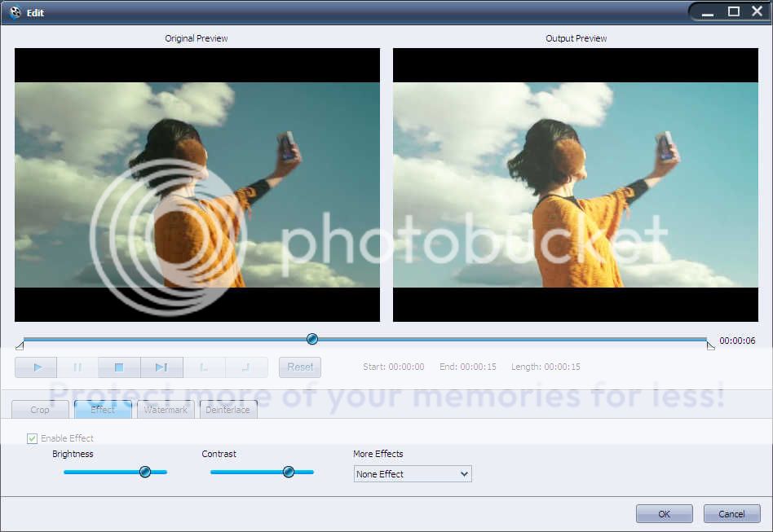This screenshot has height=532, width=773.
Task: Click the End: 00:00:15 text
Action: [x=468, y=367]
